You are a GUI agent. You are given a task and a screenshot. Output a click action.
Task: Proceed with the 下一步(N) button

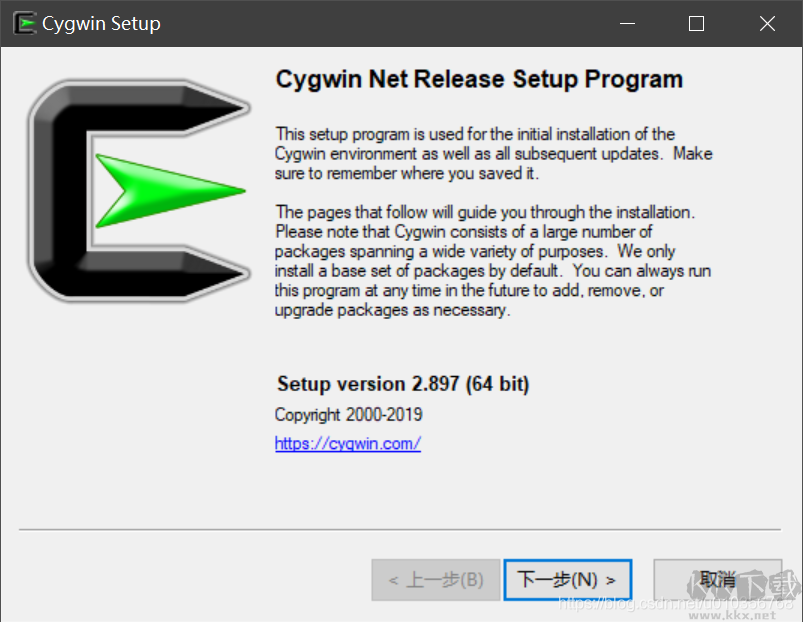click(x=567, y=579)
